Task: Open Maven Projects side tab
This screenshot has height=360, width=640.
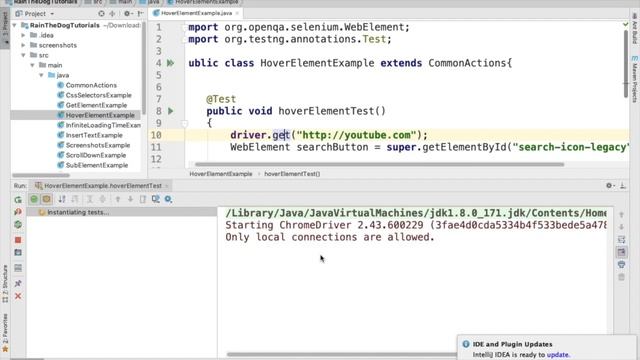Action: tap(635, 79)
